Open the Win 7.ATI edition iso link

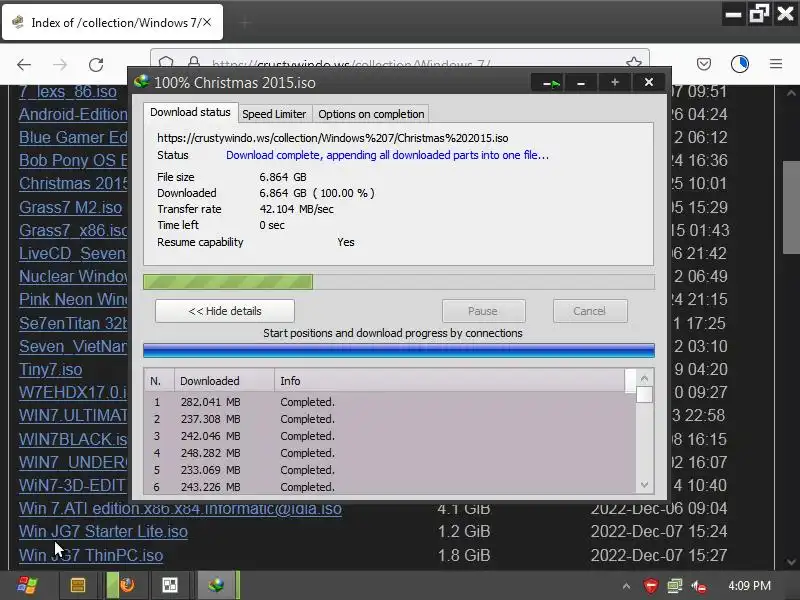pyautogui.click(x=180, y=509)
